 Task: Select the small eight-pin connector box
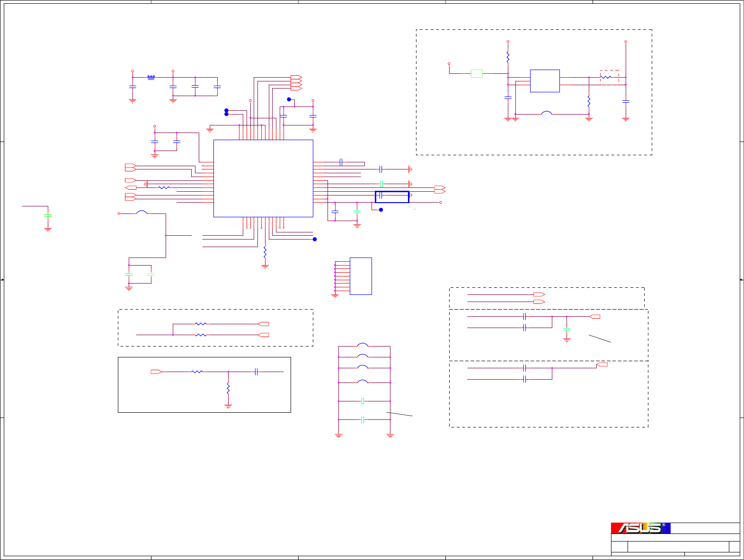tap(361, 276)
